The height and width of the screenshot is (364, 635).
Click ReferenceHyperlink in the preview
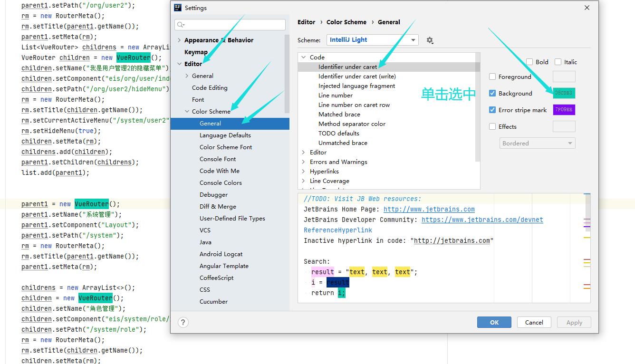[x=338, y=230]
